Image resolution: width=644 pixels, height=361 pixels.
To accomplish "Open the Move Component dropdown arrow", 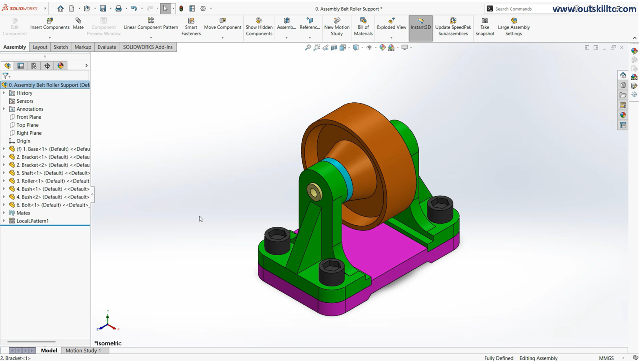I will click(222, 38).
